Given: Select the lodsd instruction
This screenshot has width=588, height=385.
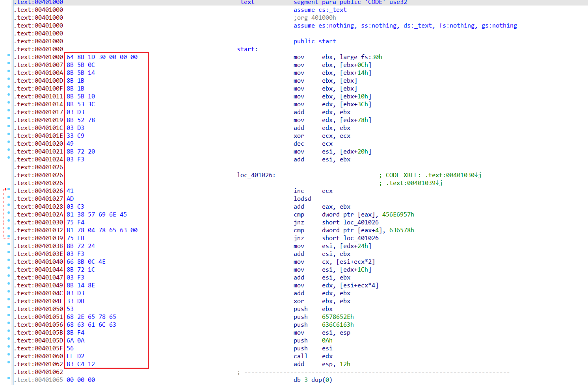Looking at the screenshot, I should coord(302,199).
